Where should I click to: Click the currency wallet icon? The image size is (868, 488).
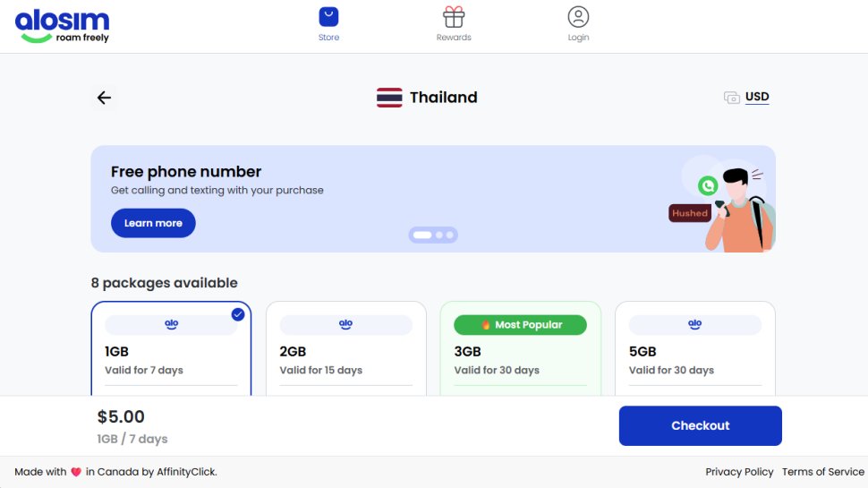[x=732, y=98]
